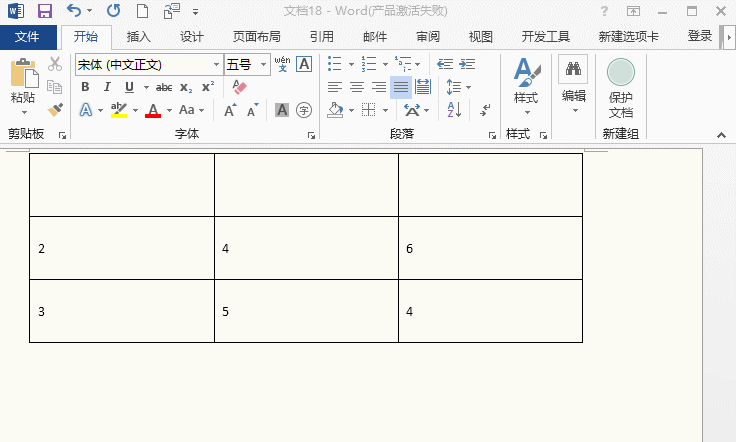Open the 页面布局 tab
736x442 pixels.
pos(257,37)
